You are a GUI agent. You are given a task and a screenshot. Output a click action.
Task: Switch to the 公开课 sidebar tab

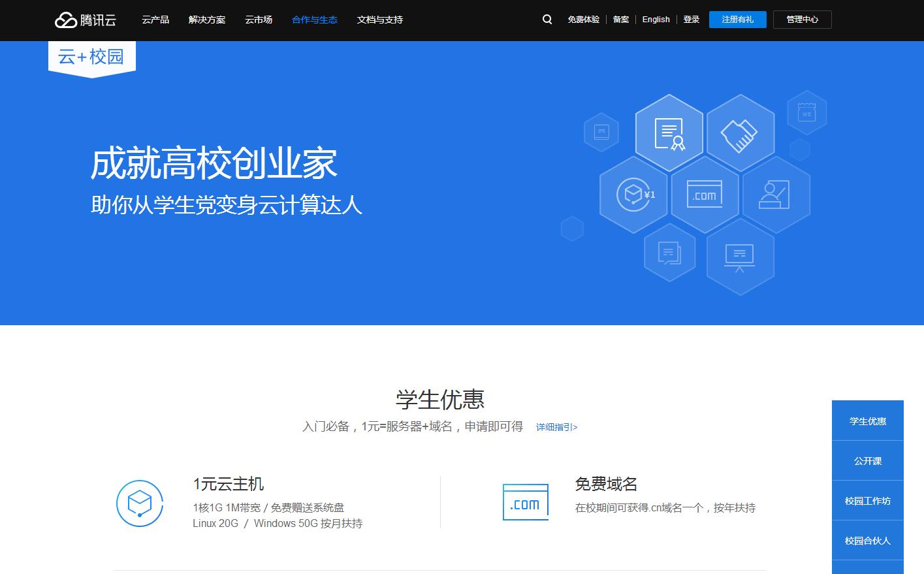pos(867,460)
